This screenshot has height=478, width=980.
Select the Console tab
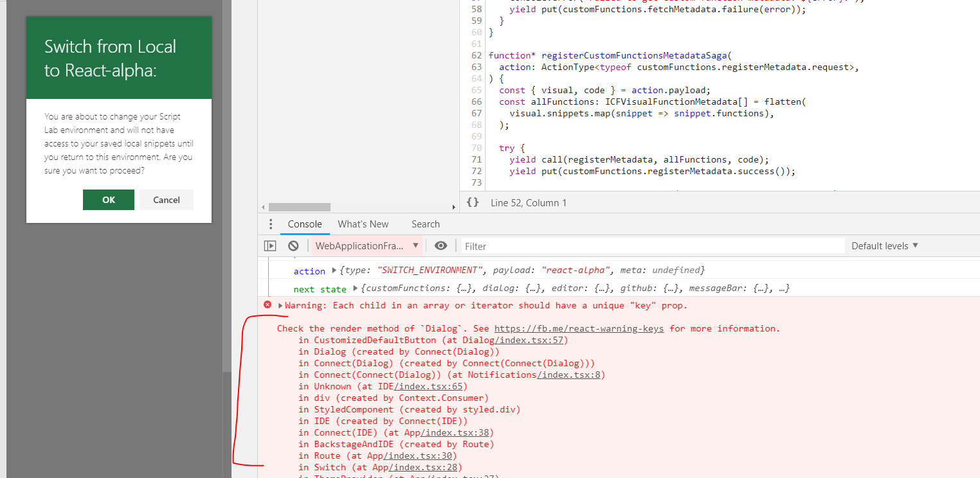pos(304,224)
